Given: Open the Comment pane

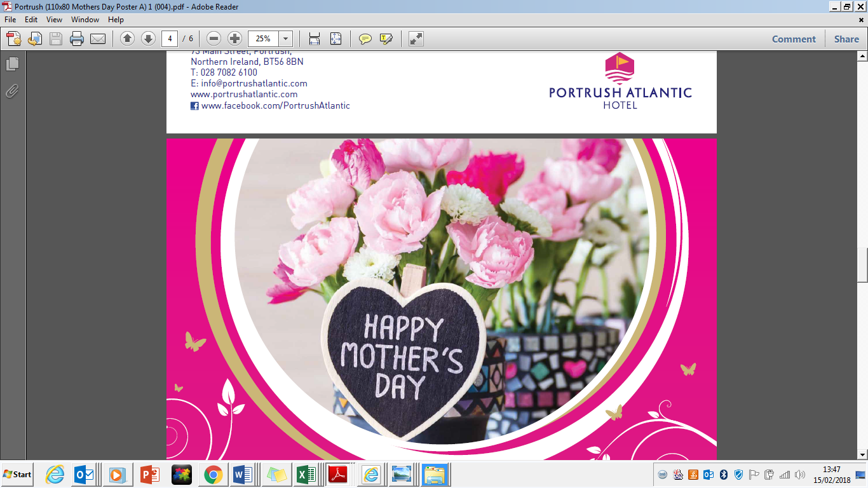Looking at the screenshot, I should coord(794,39).
